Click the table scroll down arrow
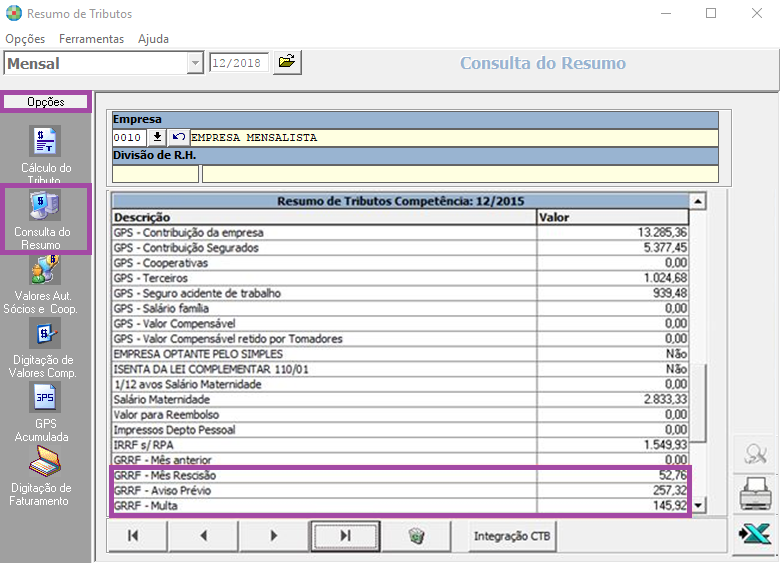This screenshot has width=780, height=563. (x=698, y=506)
